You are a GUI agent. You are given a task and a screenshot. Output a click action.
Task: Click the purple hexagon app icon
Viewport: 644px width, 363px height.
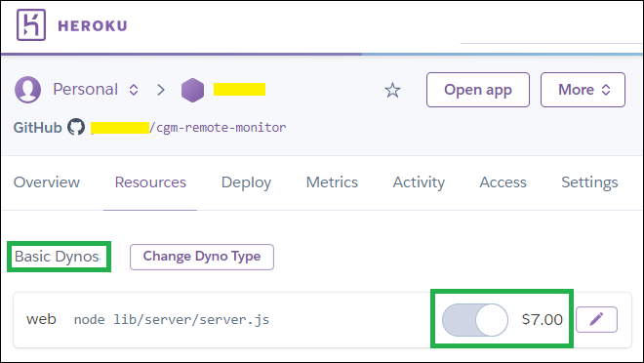192,90
